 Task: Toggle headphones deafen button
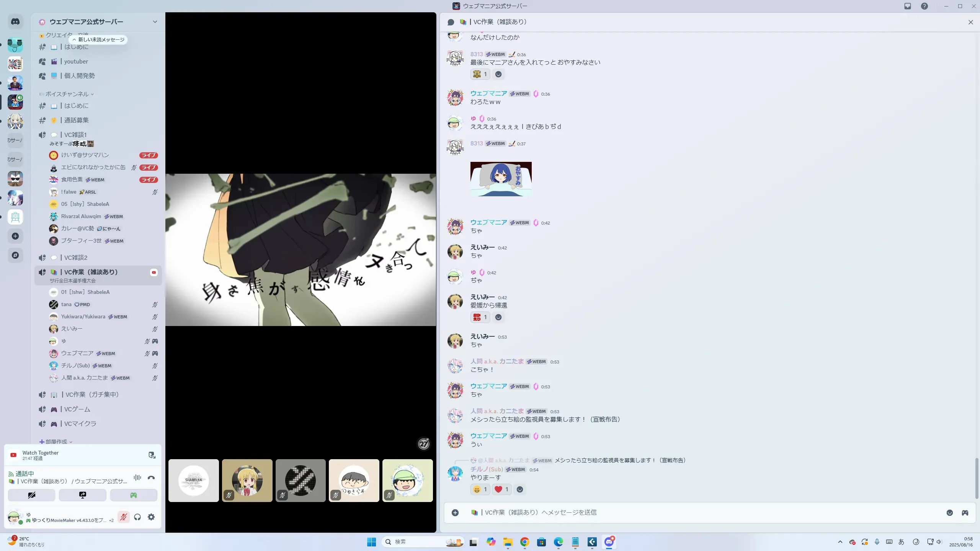click(137, 517)
